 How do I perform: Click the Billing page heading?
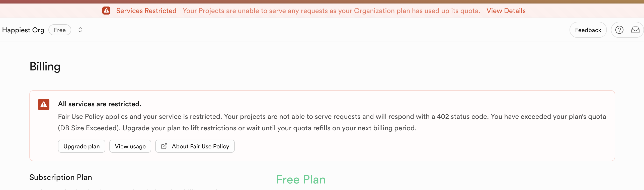click(x=45, y=67)
